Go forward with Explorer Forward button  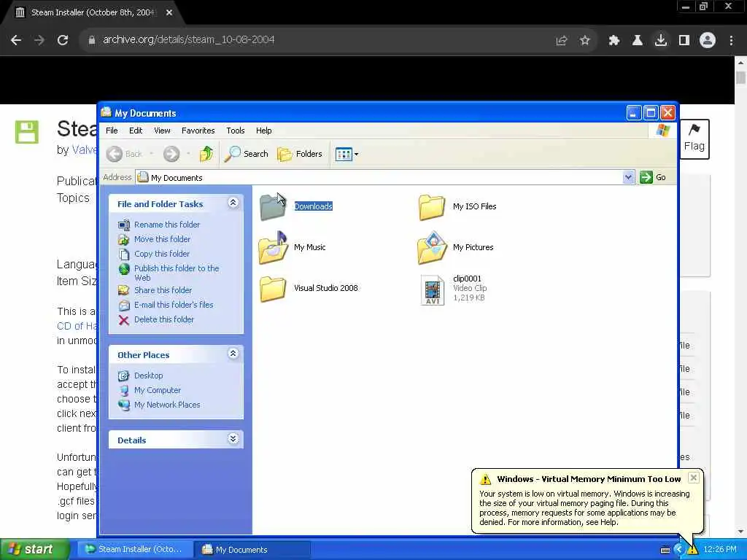pos(171,154)
